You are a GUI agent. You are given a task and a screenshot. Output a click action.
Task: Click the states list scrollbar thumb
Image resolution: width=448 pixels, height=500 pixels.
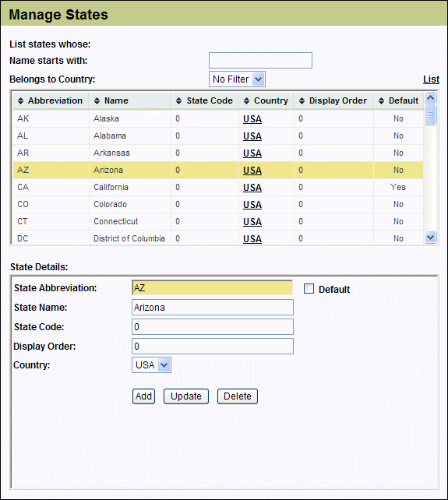pyautogui.click(x=430, y=114)
